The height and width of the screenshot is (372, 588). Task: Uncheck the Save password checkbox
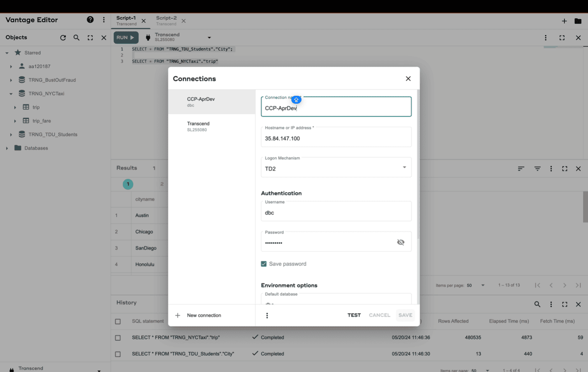(x=264, y=264)
